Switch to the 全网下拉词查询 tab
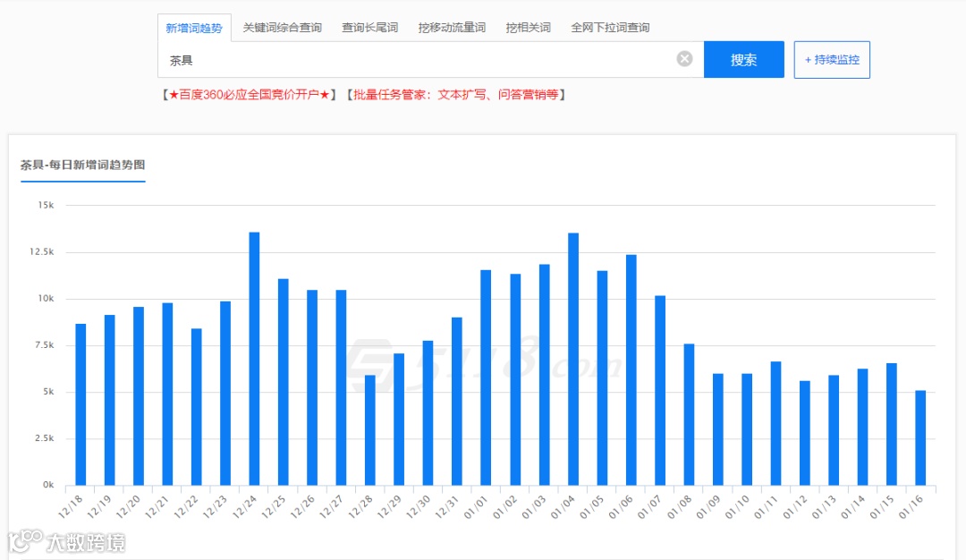Viewport: 966px width, 560px height. [x=610, y=28]
